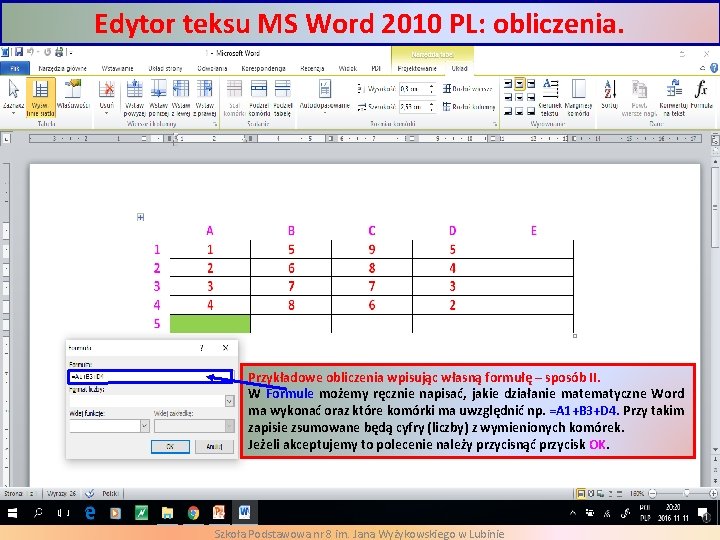Click Podziel tabelę split table
720x540 pixels.
[283, 97]
